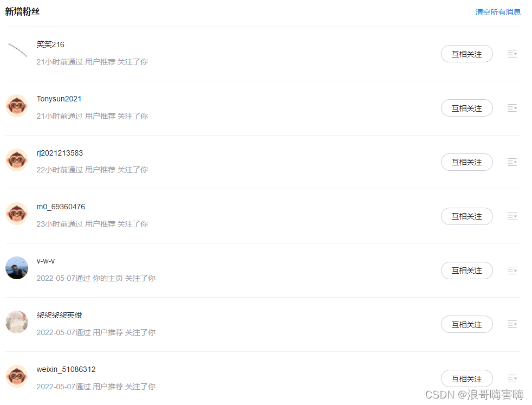Viewport: 532px width, 405px height.
Task: Follow back 笑笑216 with 互相关注
Action: click(x=466, y=54)
